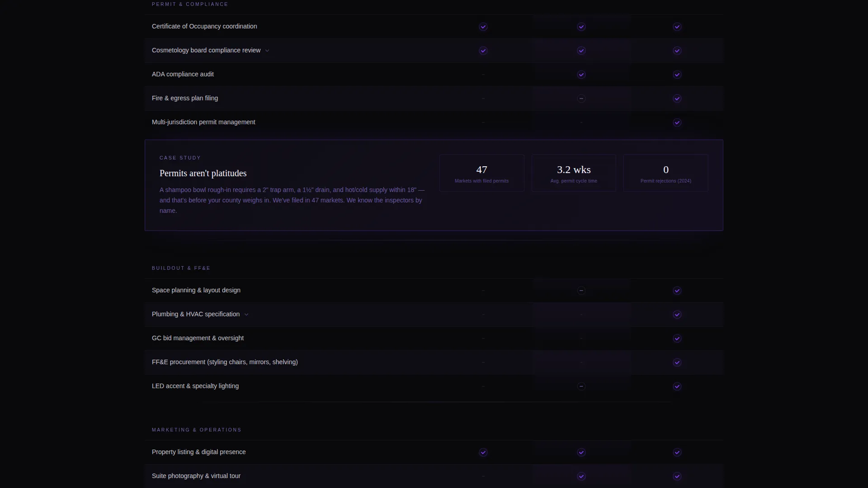Open the Cosmetology board compliance review row label
The height and width of the screenshot is (488, 868).
206,50
